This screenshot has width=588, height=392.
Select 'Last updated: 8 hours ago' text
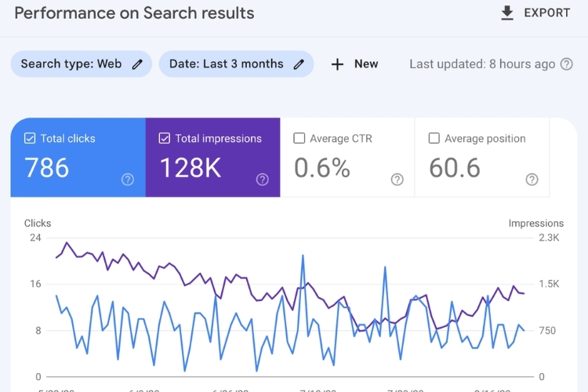[x=482, y=64]
